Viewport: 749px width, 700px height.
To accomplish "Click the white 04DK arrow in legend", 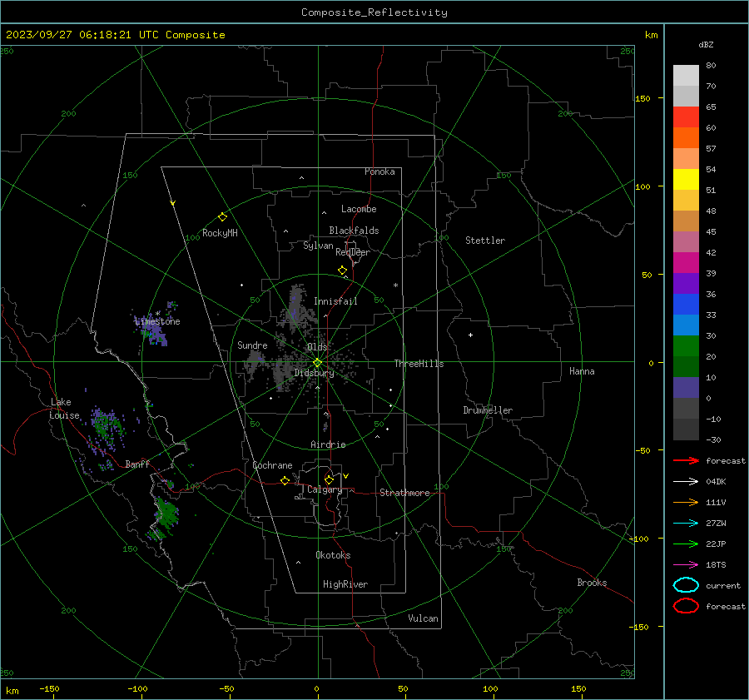I will [686, 481].
